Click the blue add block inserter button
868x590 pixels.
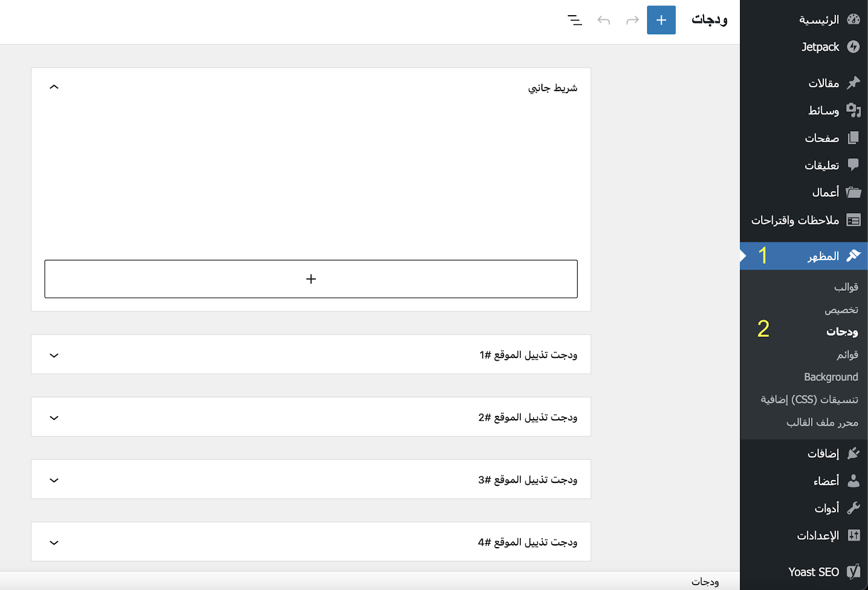(x=661, y=20)
